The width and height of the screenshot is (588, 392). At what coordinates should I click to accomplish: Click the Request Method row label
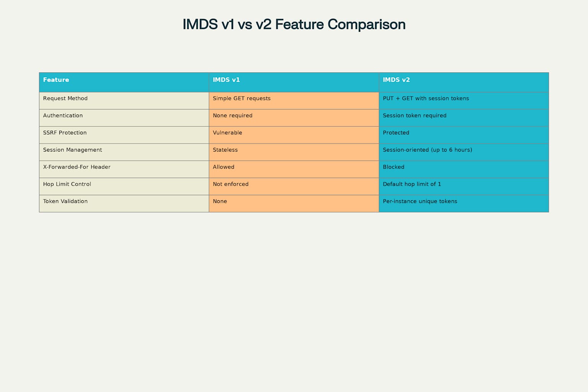click(x=124, y=101)
